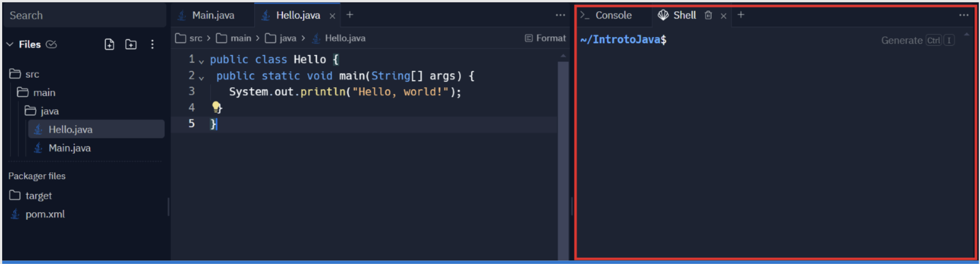Select the main folder in file tree
This screenshot has height=264, width=980.
pyautogui.click(x=36, y=92)
